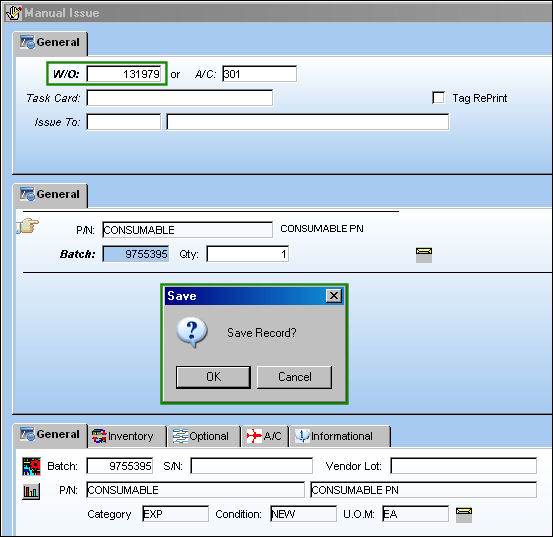Click the short Issue To code field
This screenshot has width=553, height=537.
click(x=124, y=122)
